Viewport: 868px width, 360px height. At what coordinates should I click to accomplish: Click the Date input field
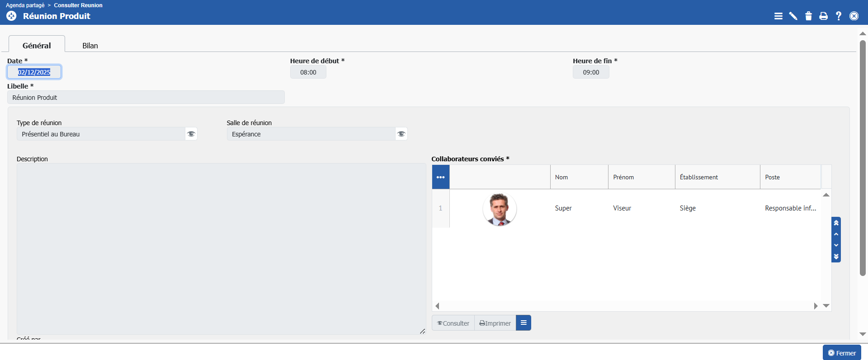tap(34, 72)
